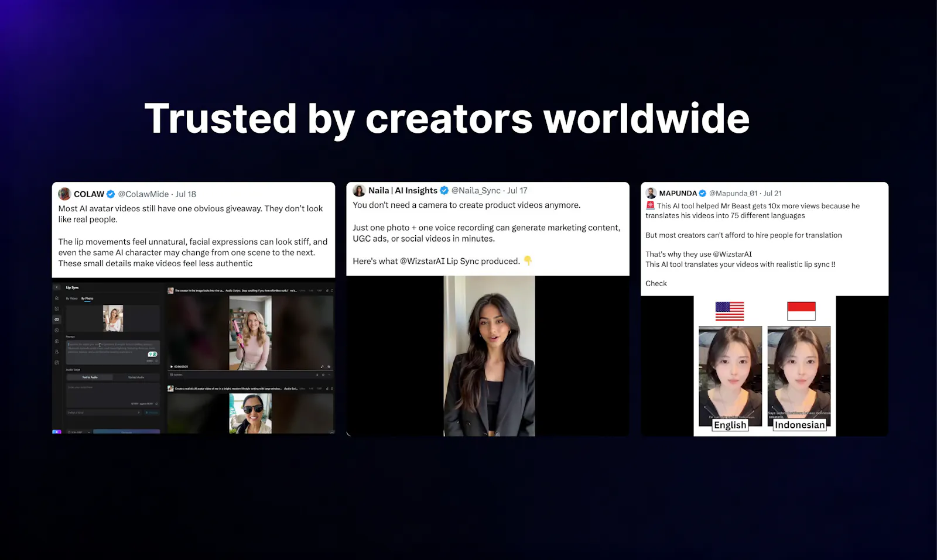Seek on the first video's progress bar

[x=251, y=370]
